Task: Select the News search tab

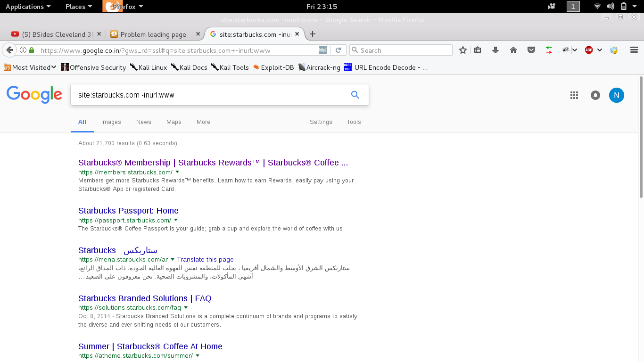Action: [144, 122]
